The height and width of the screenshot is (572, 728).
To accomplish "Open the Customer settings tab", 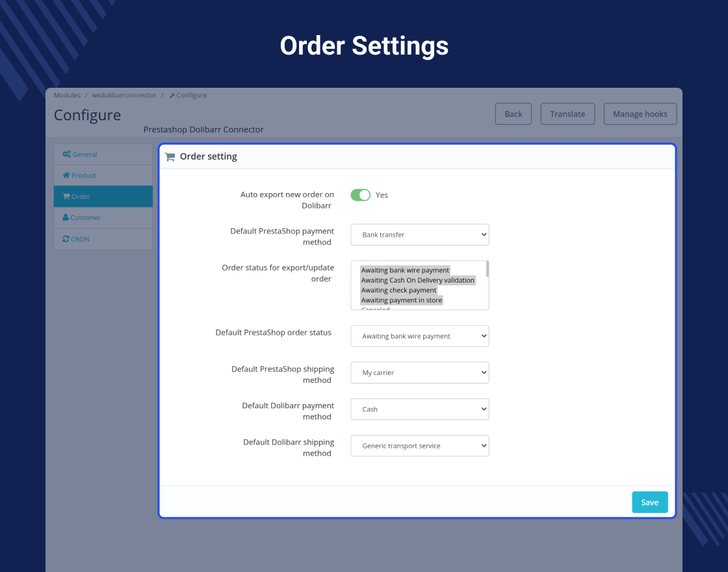I will click(x=103, y=218).
